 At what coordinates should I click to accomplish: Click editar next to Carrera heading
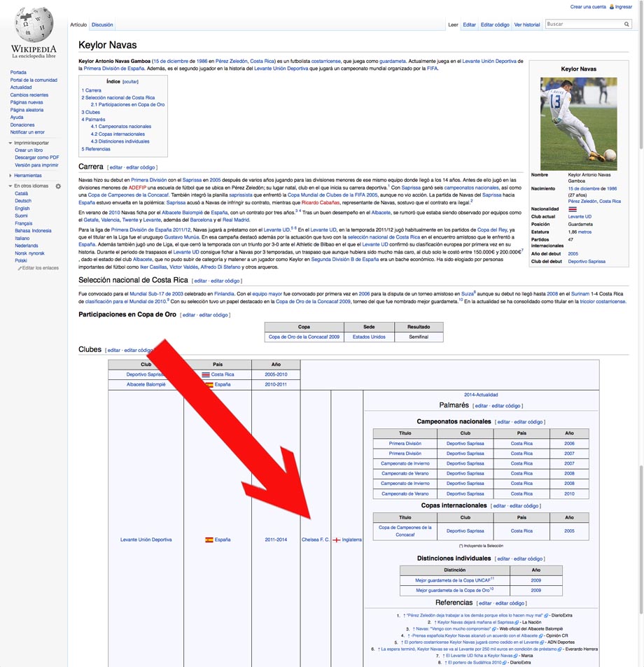point(115,167)
